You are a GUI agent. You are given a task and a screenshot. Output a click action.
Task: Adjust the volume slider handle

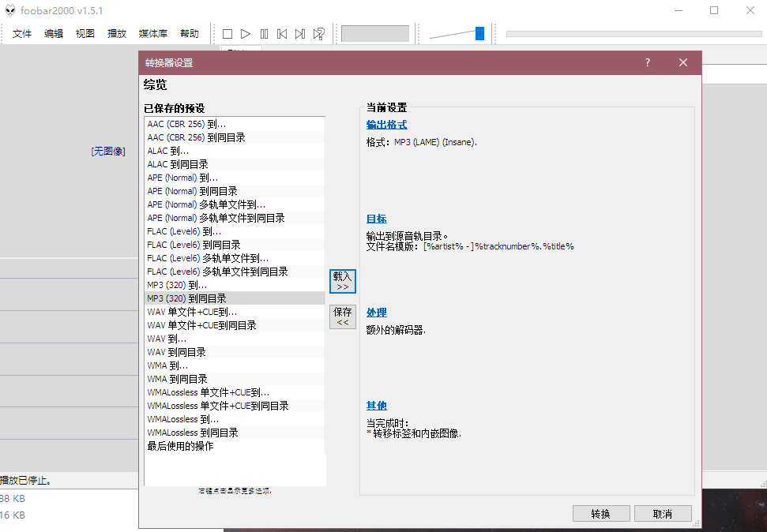[x=479, y=33]
